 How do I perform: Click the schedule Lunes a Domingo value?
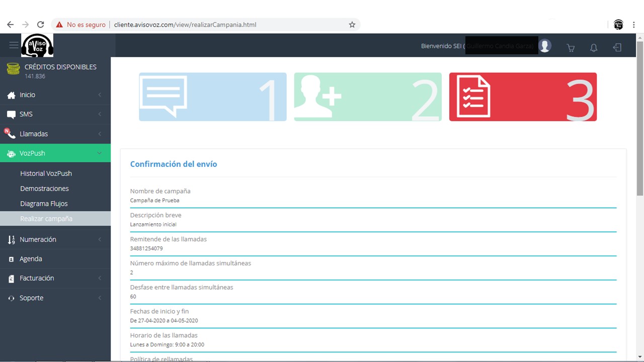tap(167, 345)
